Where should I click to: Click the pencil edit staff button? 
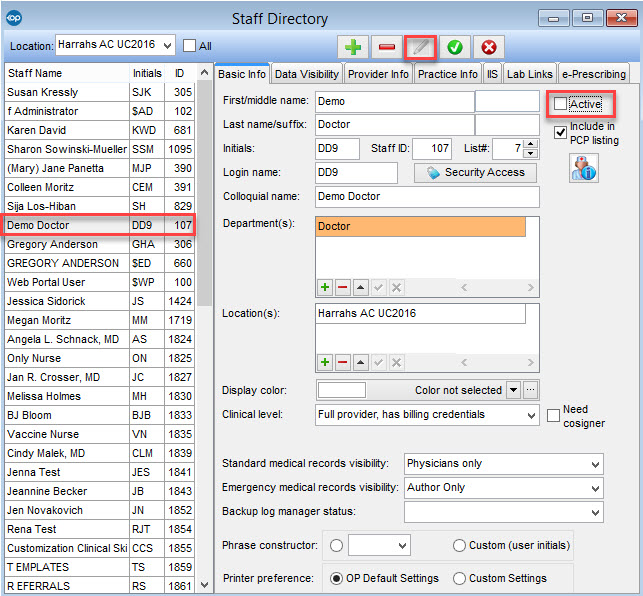tap(421, 47)
